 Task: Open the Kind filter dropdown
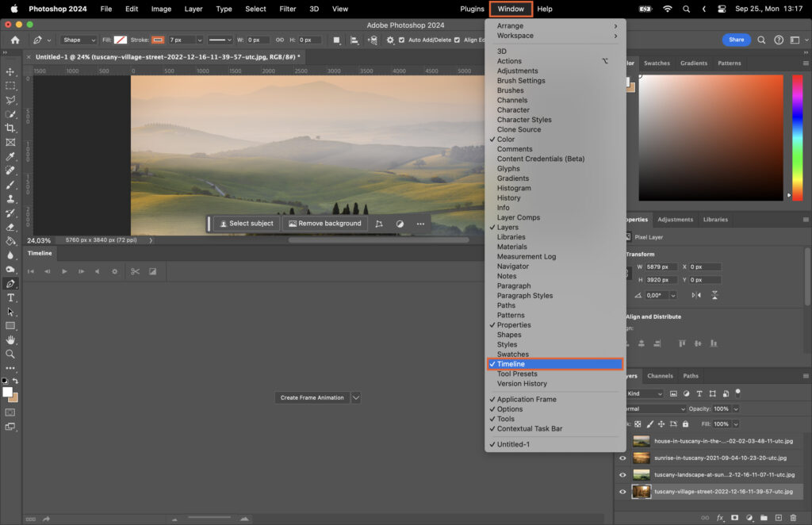(x=642, y=393)
